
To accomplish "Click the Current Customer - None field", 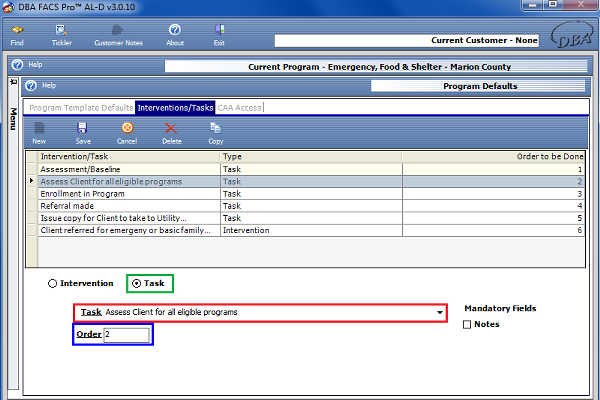I will tap(407, 41).
